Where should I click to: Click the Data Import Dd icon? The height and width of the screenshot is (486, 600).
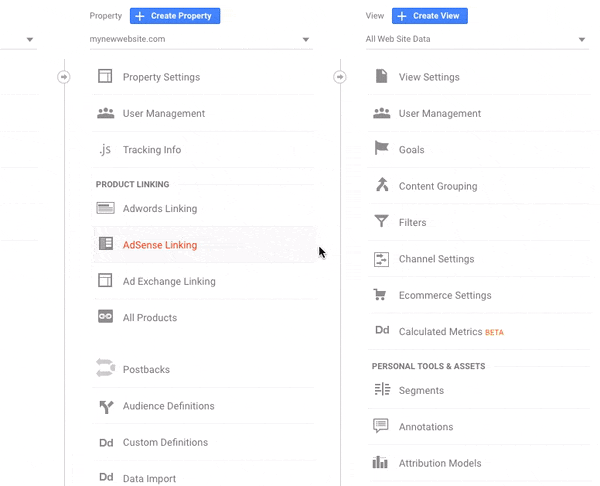tap(106, 477)
